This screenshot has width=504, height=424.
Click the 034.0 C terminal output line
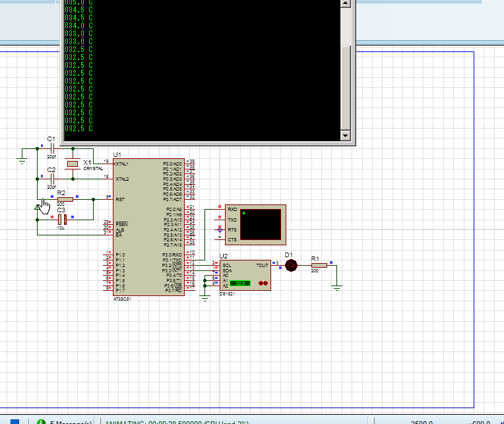[79, 26]
